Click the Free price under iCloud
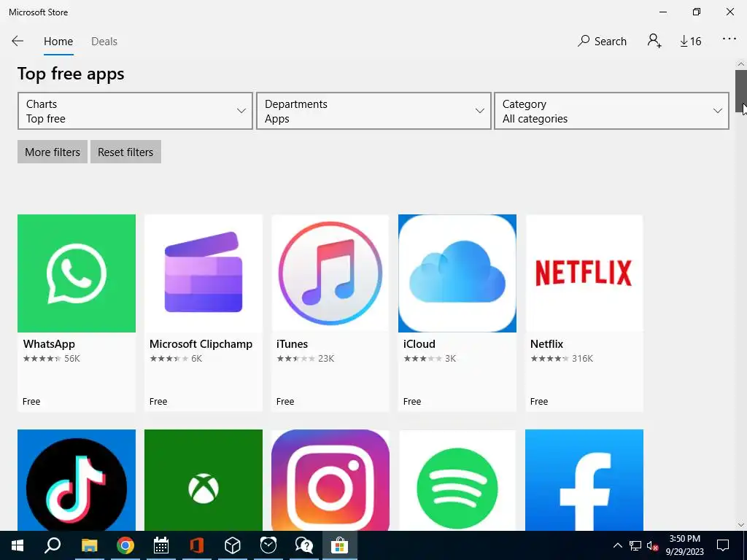747x560 pixels. click(412, 402)
